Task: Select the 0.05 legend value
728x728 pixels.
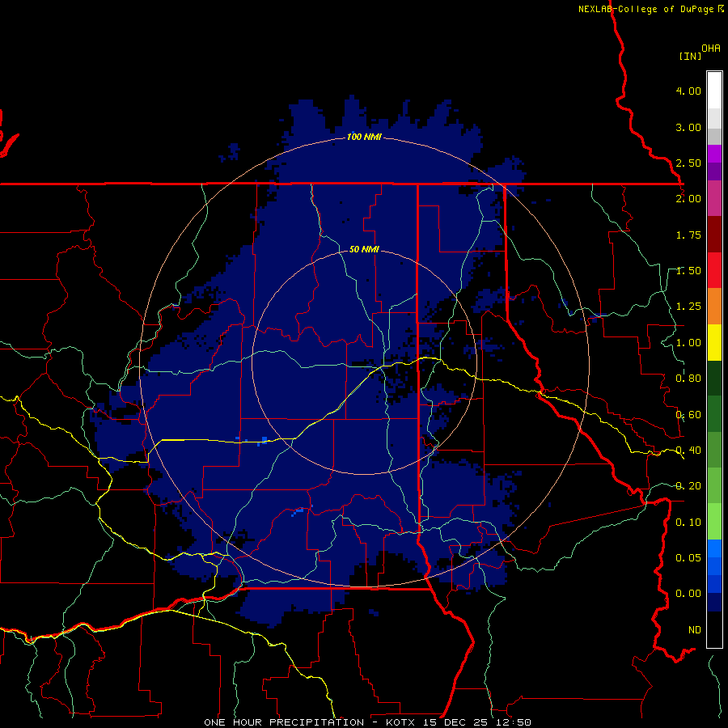Action: [x=688, y=557]
